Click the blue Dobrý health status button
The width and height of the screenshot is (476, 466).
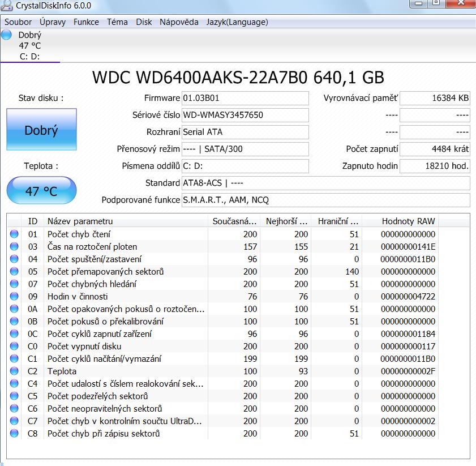pos(41,131)
